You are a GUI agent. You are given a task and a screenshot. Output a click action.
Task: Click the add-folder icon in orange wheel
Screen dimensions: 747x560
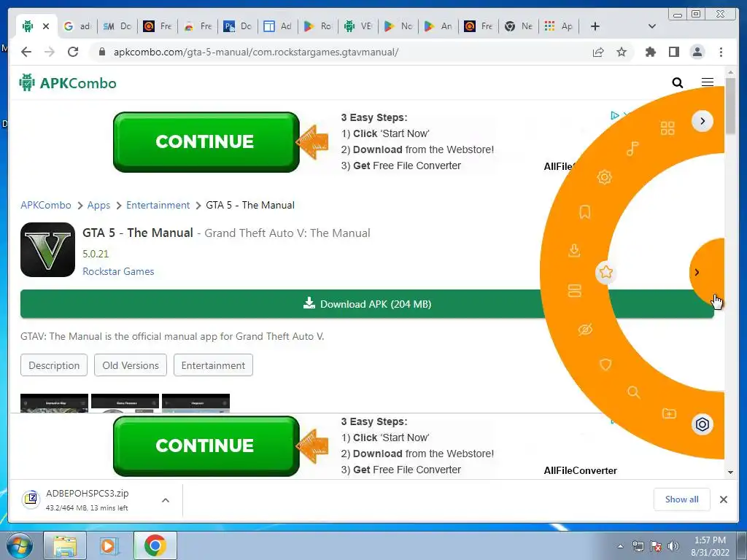coord(669,413)
